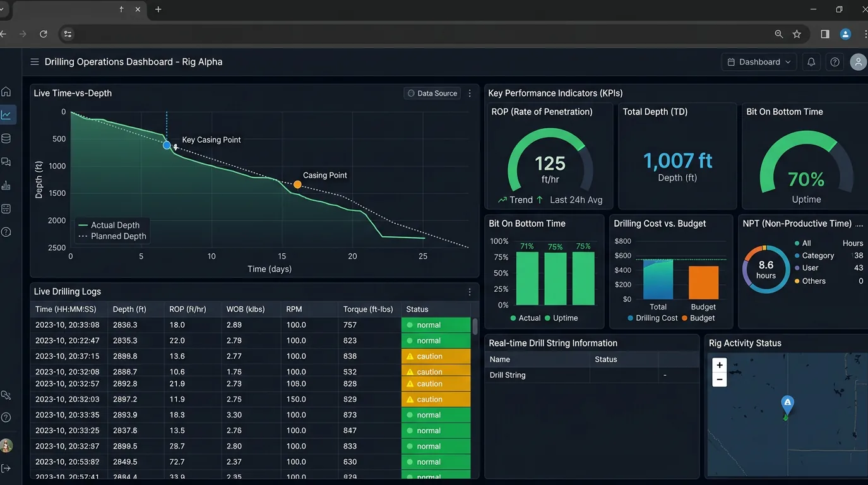Open the tab search chevron in browser

pos(2,9)
